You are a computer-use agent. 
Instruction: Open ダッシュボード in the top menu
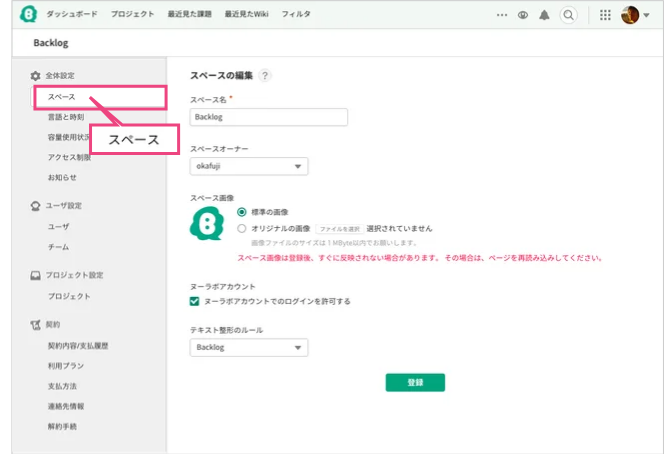tap(72, 14)
